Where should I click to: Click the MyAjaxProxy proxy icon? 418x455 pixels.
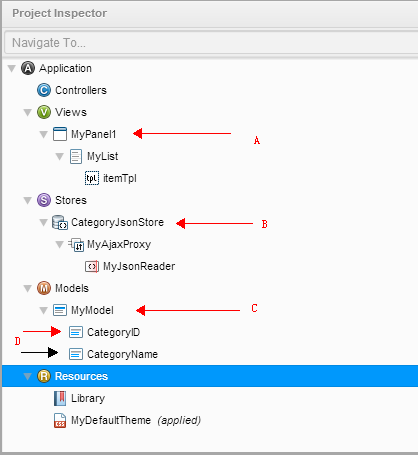click(76, 245)
